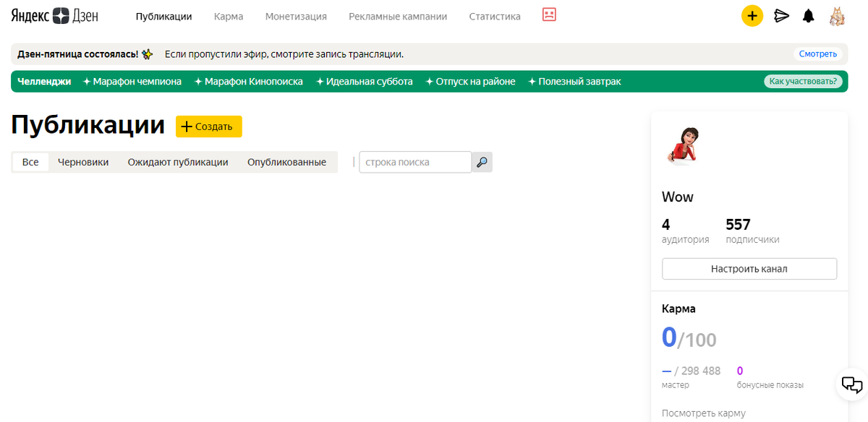Click the Челленджи label
This screenshot has width=868, height=422.
[45, 82]
